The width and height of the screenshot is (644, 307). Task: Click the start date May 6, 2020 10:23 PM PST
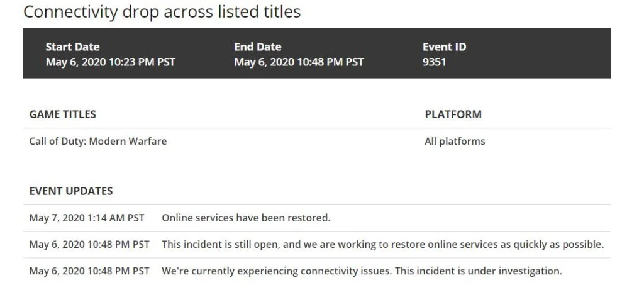coord(111,62)
